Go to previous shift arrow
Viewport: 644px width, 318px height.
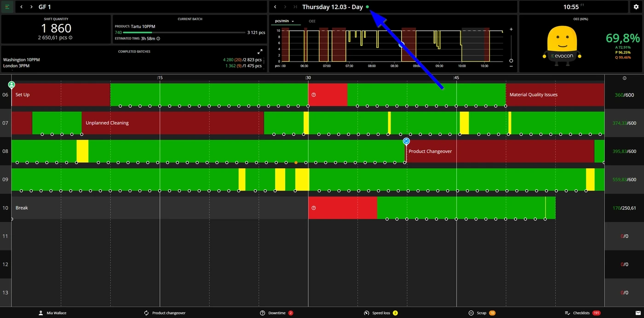275,7
